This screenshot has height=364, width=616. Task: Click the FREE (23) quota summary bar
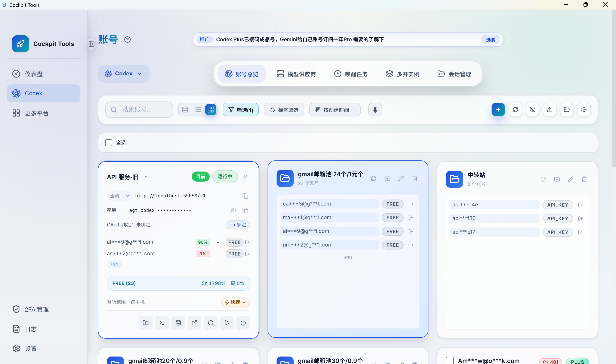tap(178, 283)
